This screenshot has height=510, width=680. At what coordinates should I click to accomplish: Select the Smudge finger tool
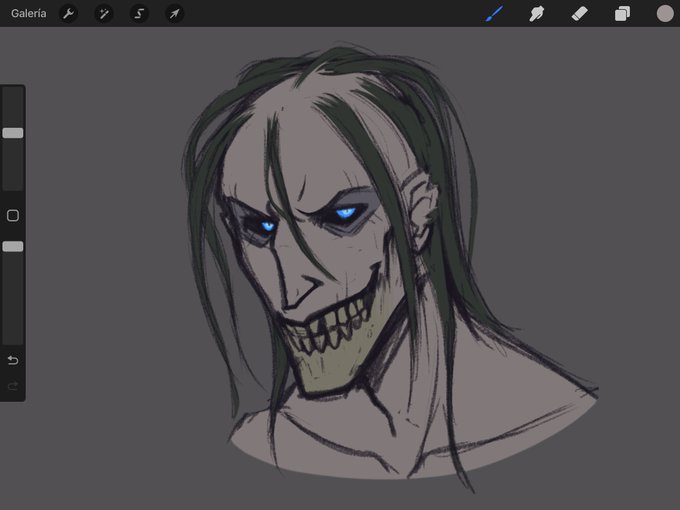[x=536, y=13]
